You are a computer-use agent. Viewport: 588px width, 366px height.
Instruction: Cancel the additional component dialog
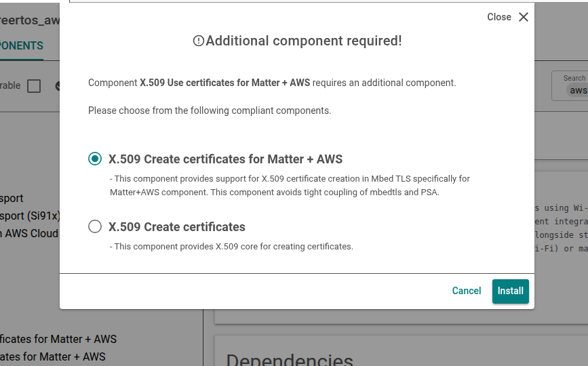(466, 291)
